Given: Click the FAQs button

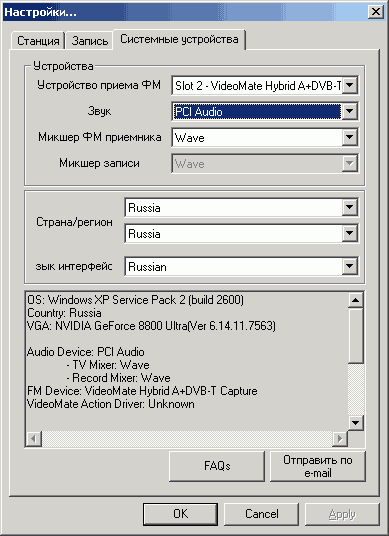Looking at the screenshot, I should point(217,466).
